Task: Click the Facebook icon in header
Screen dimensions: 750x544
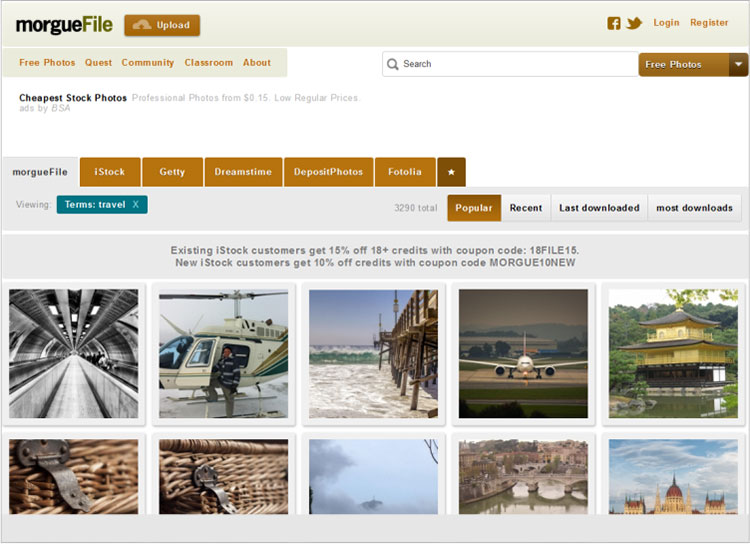Action: (x=614, y=23)
